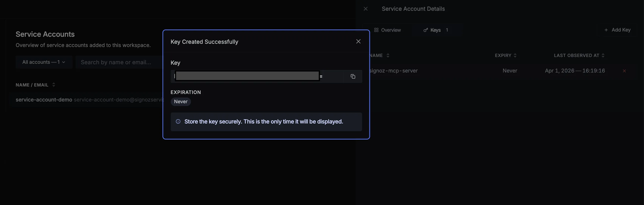The image size is (644, 205).
Task: Click inside the Key value field
Action: [x=258, y=76]
